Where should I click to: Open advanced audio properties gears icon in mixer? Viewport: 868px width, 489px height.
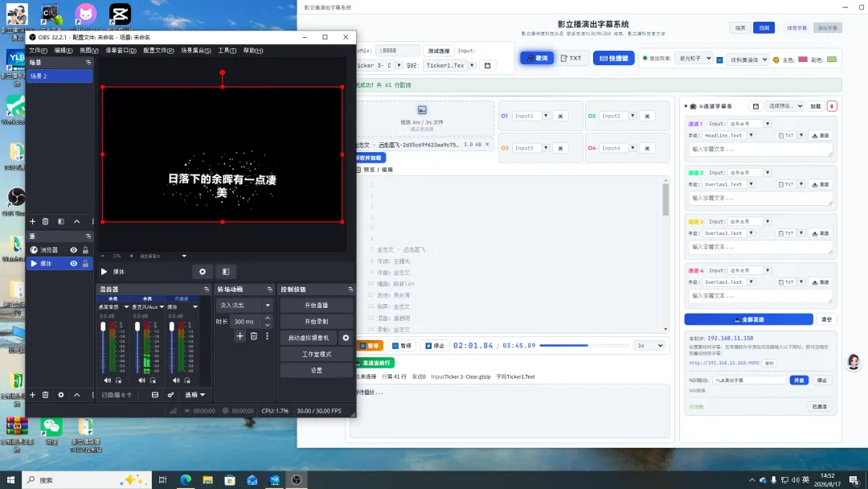coord(170,395)
